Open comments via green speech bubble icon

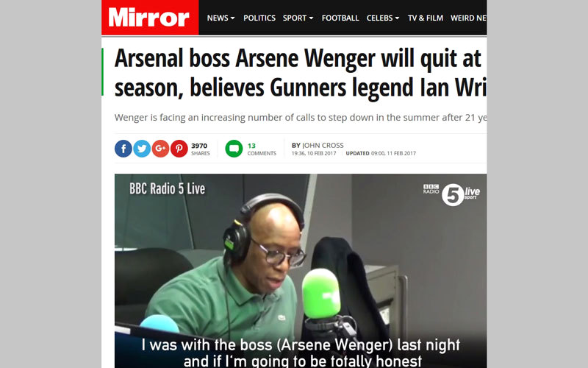234,149
